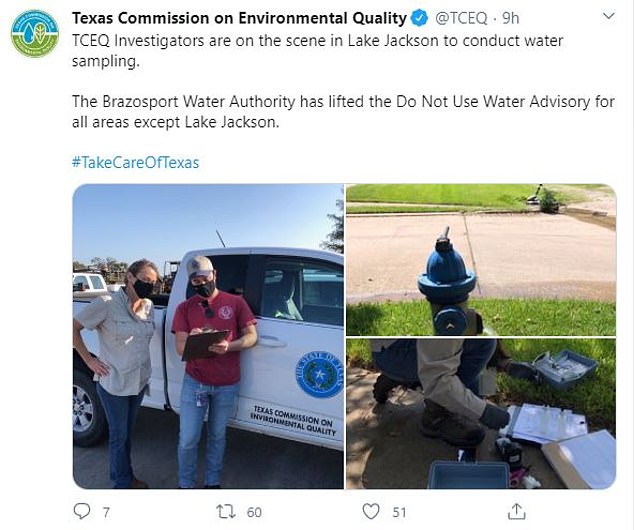The image size is (634, 530).
Task: View the water sampling kit photo
Action: [x=481, y=414]
